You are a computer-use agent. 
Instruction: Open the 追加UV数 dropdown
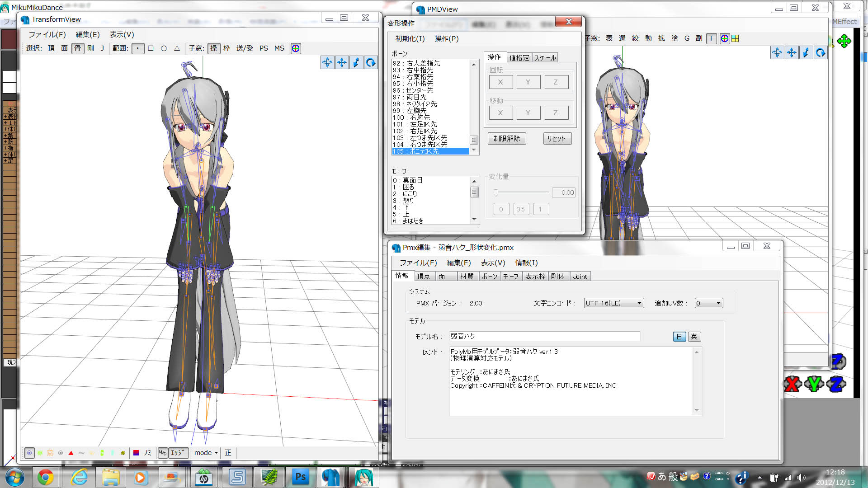point(708,303)
